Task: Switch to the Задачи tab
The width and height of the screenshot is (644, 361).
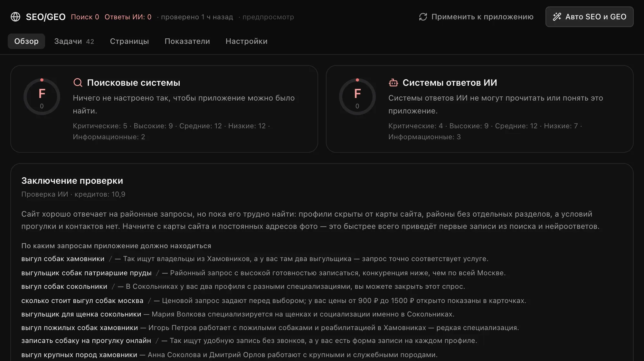Action: tap(74, 41)
